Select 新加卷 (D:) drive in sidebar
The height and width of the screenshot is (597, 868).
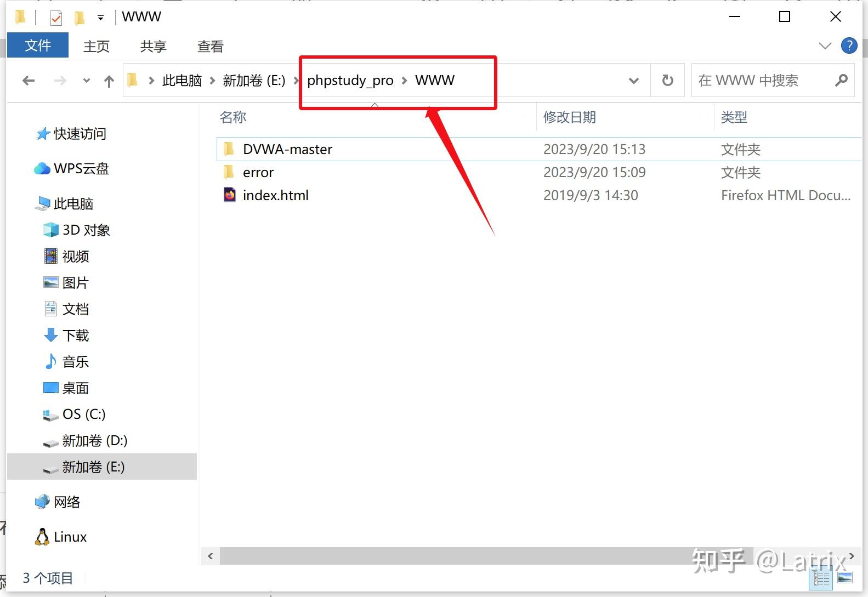pos(85,440)
